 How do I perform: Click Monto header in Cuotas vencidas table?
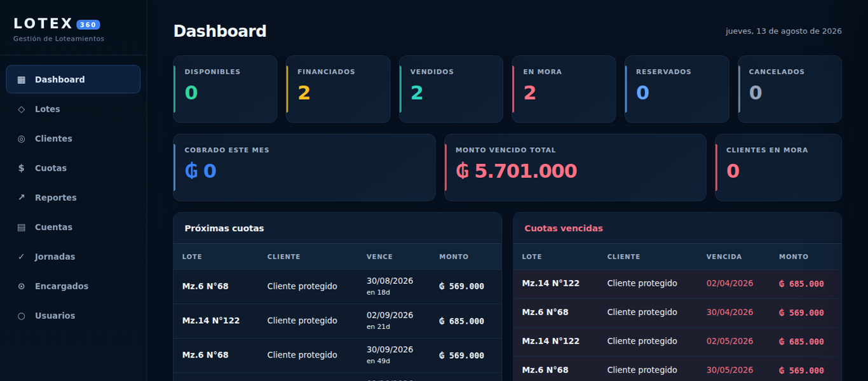(x=794, y=257)
